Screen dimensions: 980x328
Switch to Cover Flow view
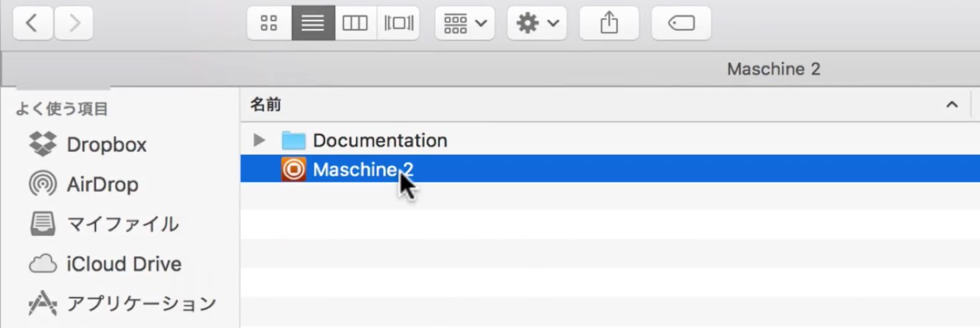(x=399, y=23)
